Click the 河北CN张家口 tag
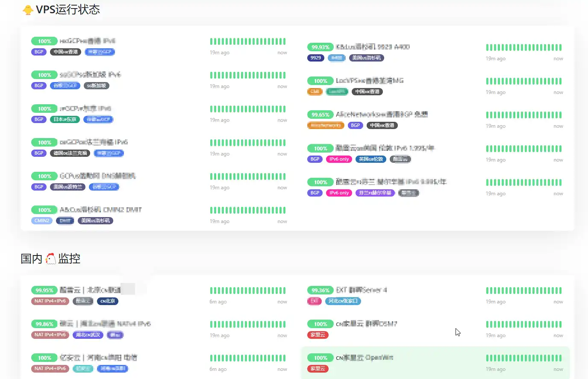588x379 pixels. [343, 301]
